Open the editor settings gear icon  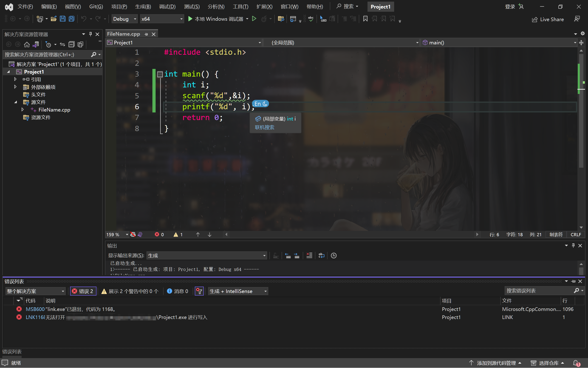(583, 34)
